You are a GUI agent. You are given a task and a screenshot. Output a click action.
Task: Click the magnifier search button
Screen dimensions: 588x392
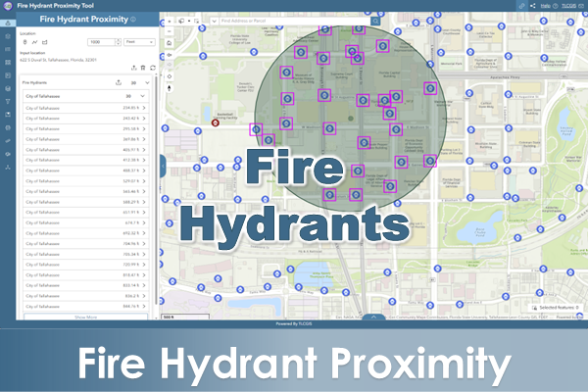pos(375,22)
